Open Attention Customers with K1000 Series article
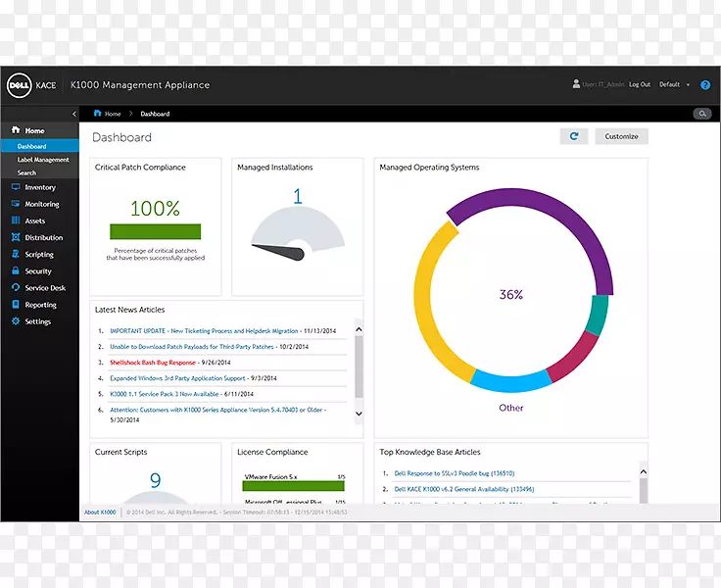The width and height of the screenshot is (721, 588). pyautogui.click(x=216, y=410)
